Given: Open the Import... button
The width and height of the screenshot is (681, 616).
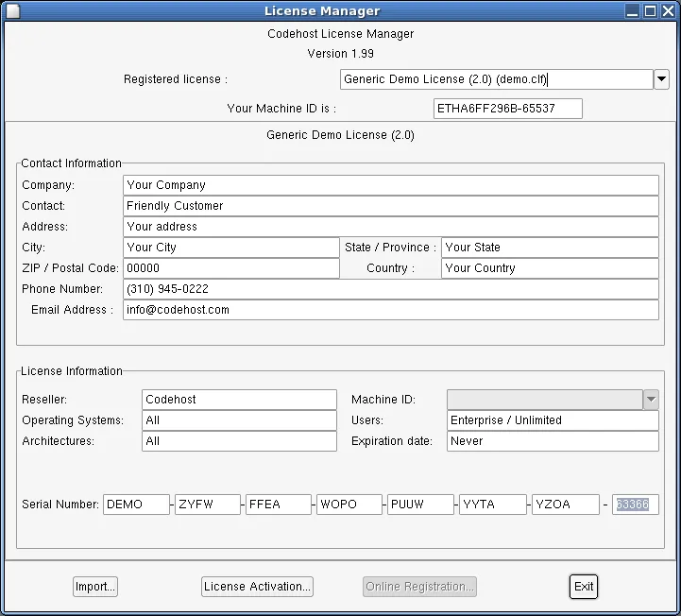Looking at the screenshot, I should coord(95,587).
